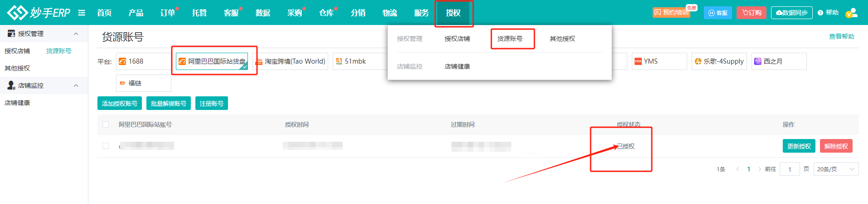Click the 数据同步 cloud button
This screenshot has height=204, width=868.
pos(791,13)
